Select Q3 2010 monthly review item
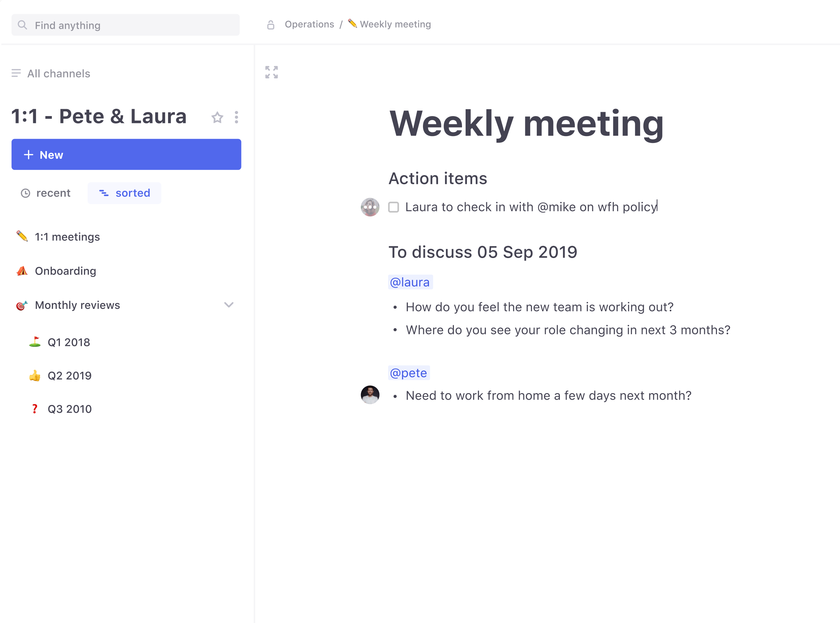The height and width of the screenshot is (623, 840). 69,409
